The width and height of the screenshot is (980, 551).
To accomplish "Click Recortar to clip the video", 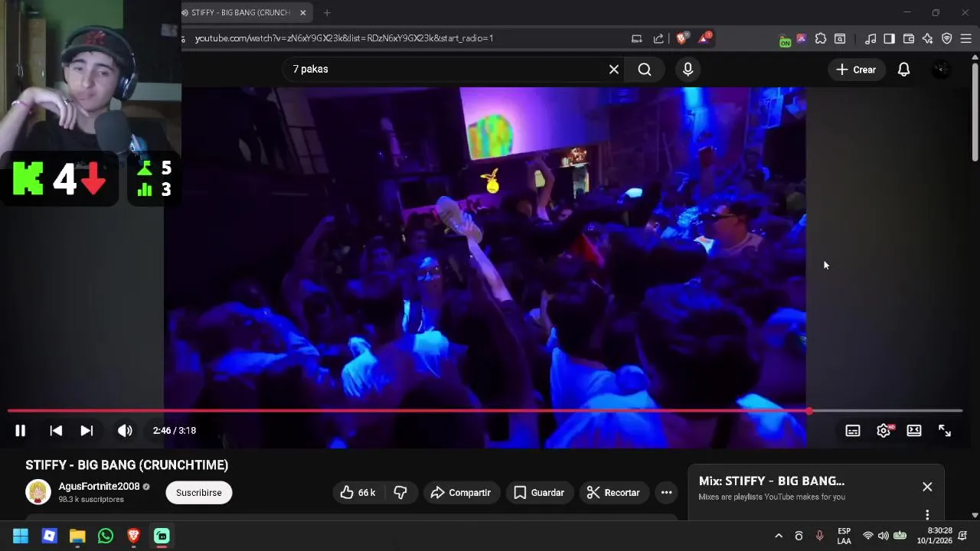I will coord(613,493).
